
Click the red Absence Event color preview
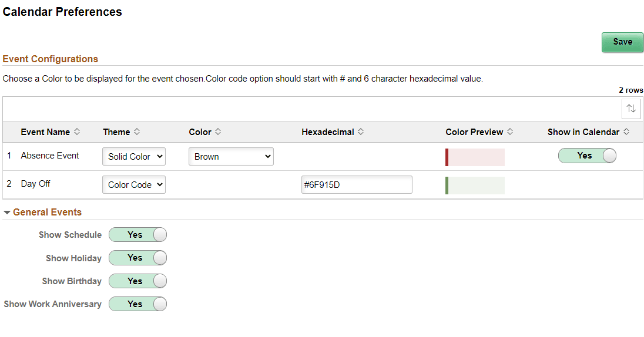pyautogui.click(x=475, y=157)
